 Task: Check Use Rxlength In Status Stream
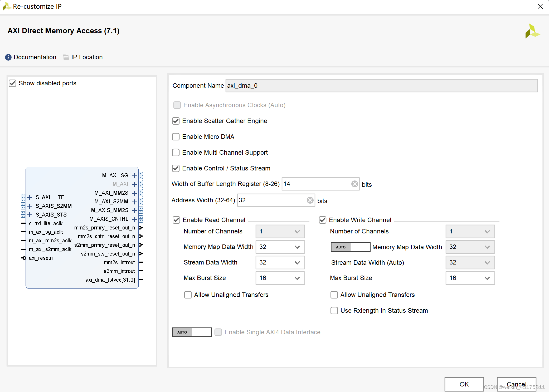[334, 311]
